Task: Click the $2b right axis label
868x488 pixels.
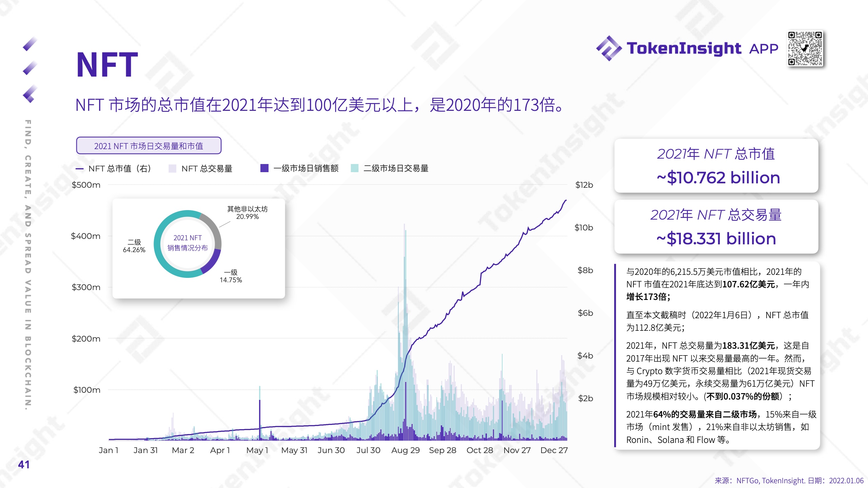Action: (x=586, y=399)
